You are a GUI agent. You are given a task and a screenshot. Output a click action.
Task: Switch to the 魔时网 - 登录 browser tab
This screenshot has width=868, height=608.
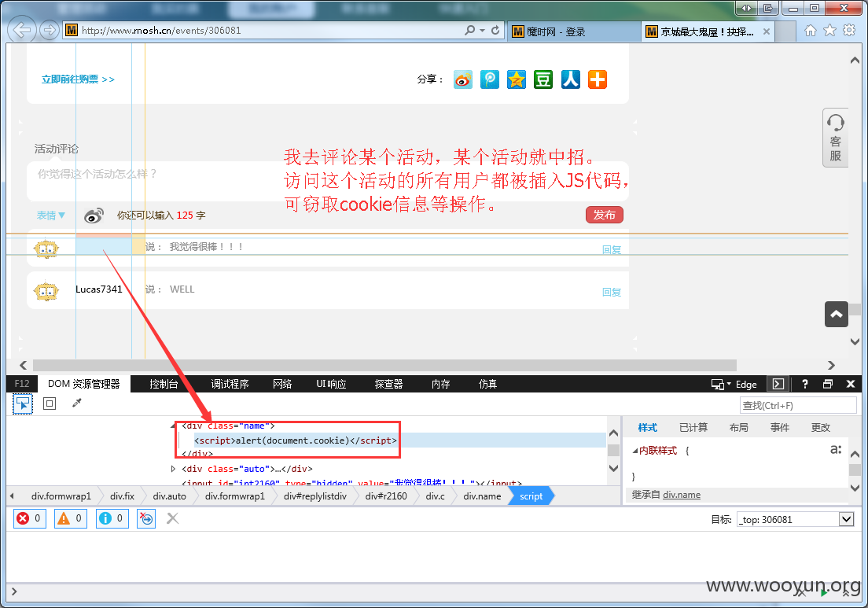pyautogui.click(x=574, y=31)
